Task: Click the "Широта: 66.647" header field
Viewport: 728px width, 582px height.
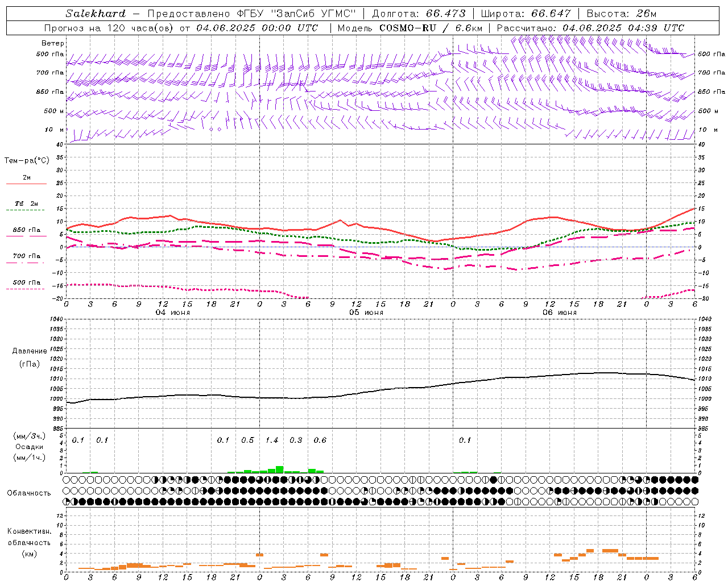Action: (526, 14)
